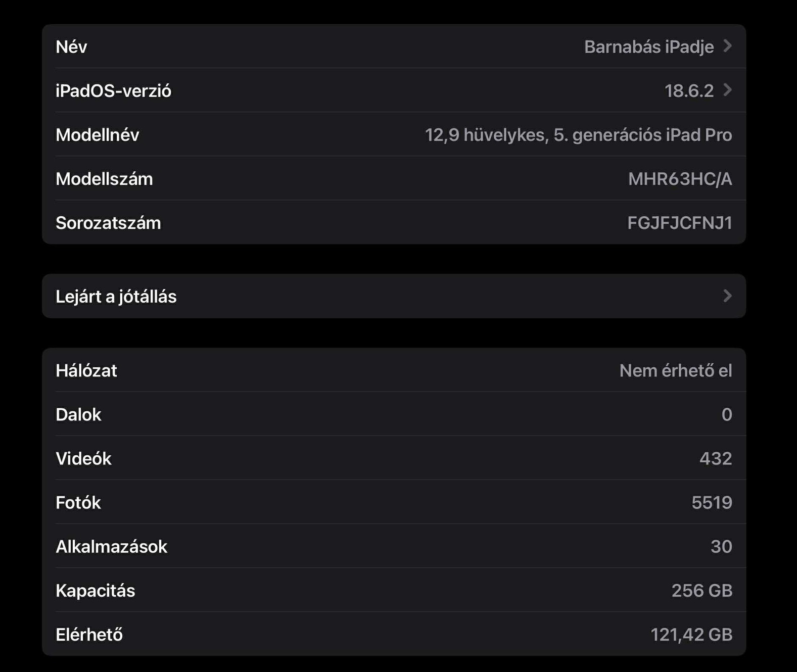Tap the 18.6.2 version number
Image resolution: width=797 pixels, height=672 pixels.
click(689, 91)
